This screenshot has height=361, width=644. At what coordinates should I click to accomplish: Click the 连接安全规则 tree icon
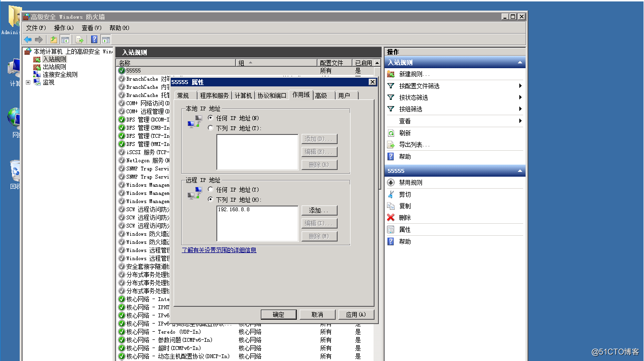coord(37,74)
